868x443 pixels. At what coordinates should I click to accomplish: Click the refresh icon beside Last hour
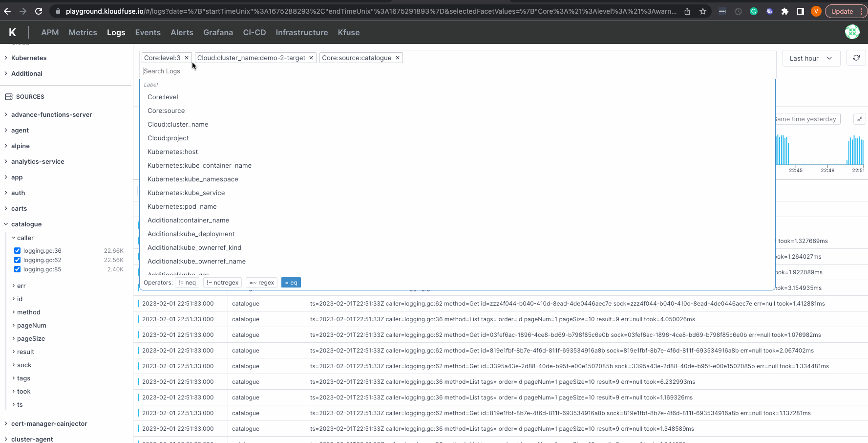pyautogui.click(x=856, y=58)
